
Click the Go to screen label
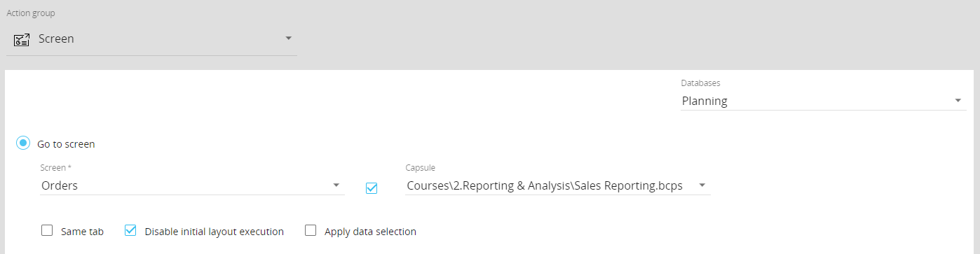click(x=66, y=144)
